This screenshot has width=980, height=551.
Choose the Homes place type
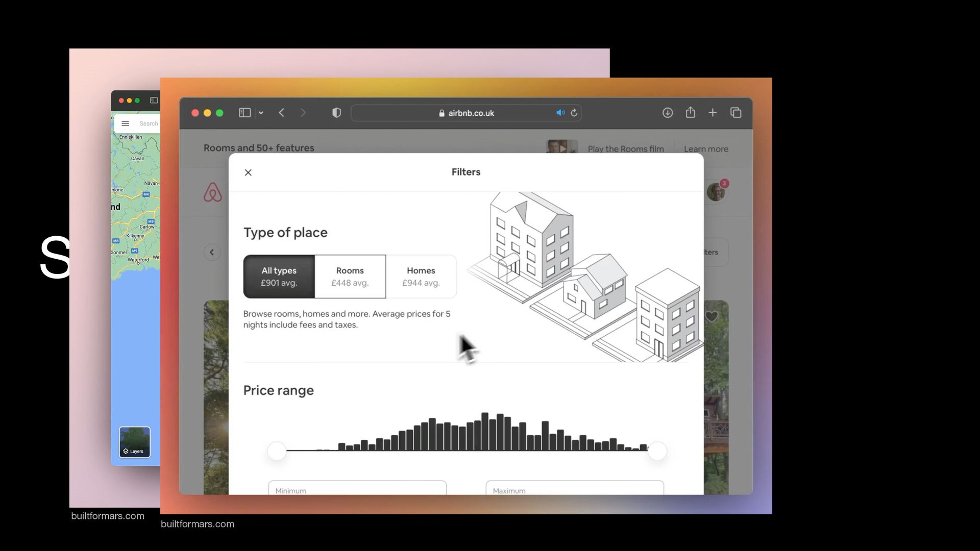[x=421, y=277]
